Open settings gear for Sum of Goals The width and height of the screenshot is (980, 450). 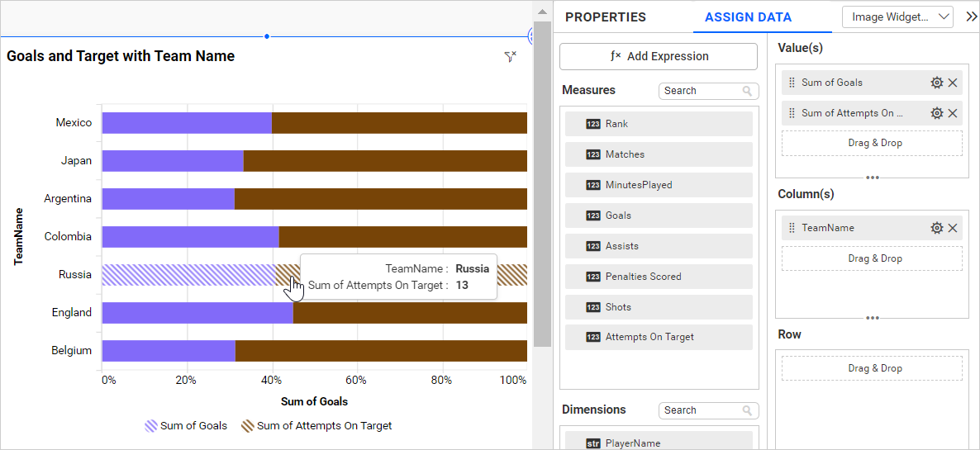[936, 83]
